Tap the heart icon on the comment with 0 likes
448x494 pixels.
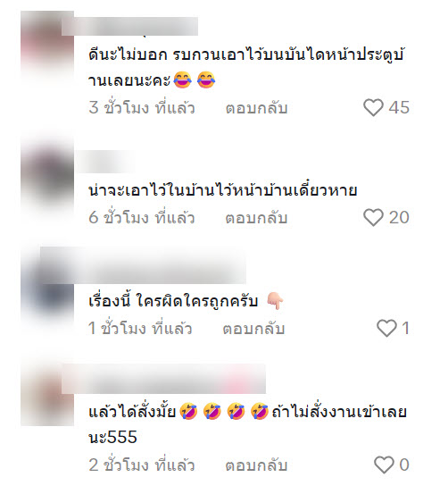[x=384, y=465]
